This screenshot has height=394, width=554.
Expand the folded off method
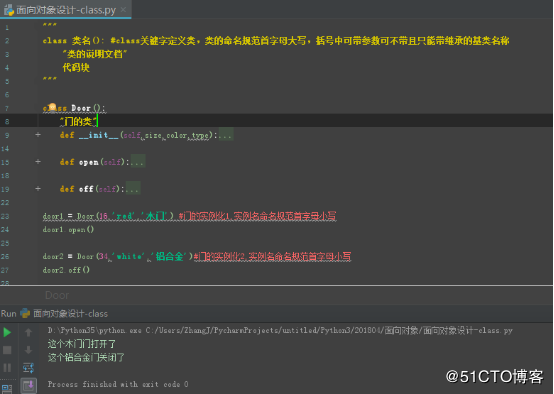[38, 189]
